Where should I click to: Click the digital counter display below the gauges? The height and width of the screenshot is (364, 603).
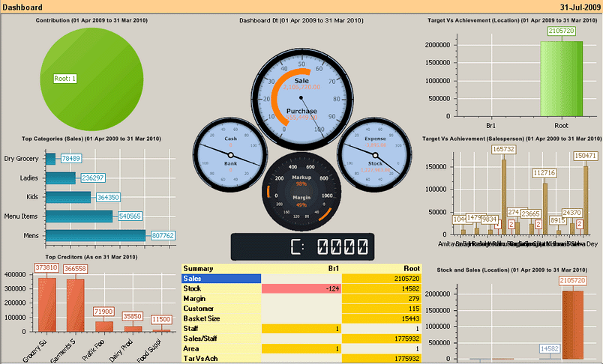[x=301, y=246]
